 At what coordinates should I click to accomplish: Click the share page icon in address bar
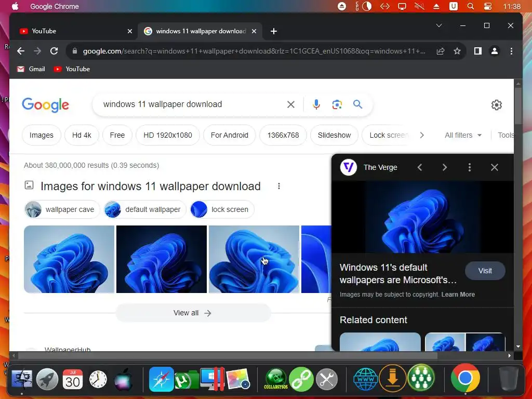[x=441, y=51]
